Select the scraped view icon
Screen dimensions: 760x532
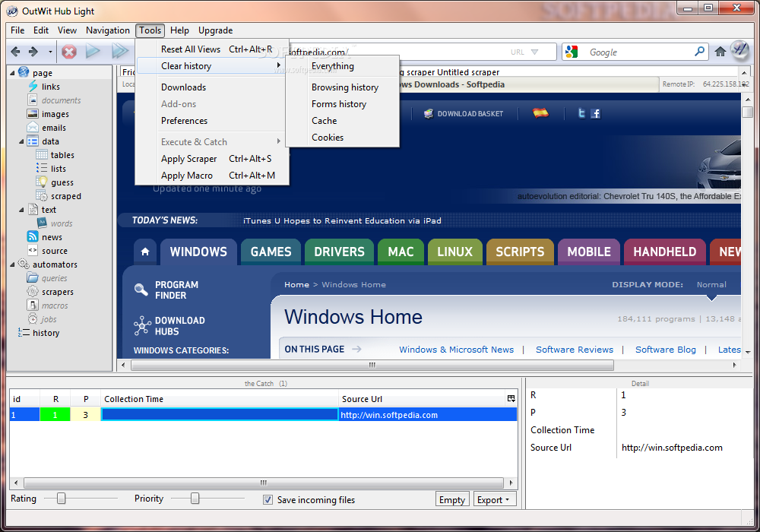42,196
